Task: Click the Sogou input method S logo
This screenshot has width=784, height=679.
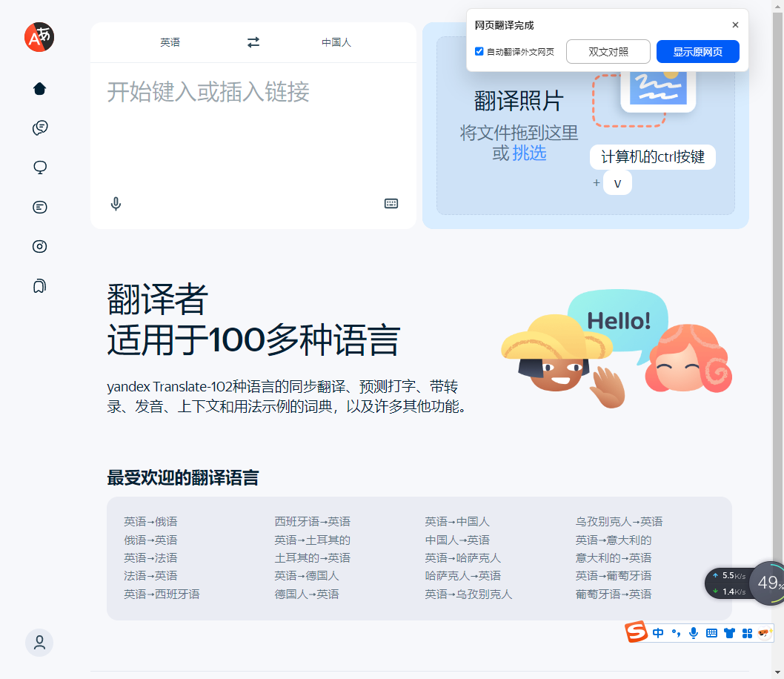Action: tap(636, 632)
